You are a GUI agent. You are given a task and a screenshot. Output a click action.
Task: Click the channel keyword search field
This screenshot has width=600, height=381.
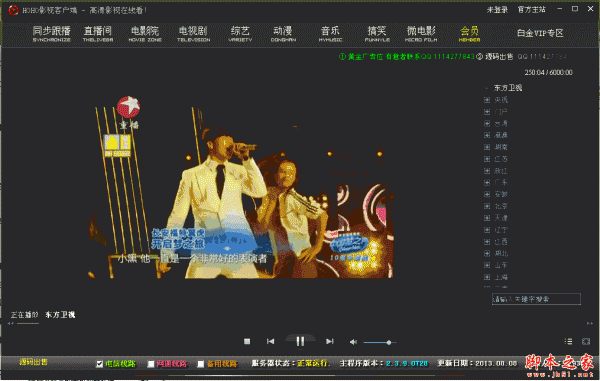tap(536, 299)
